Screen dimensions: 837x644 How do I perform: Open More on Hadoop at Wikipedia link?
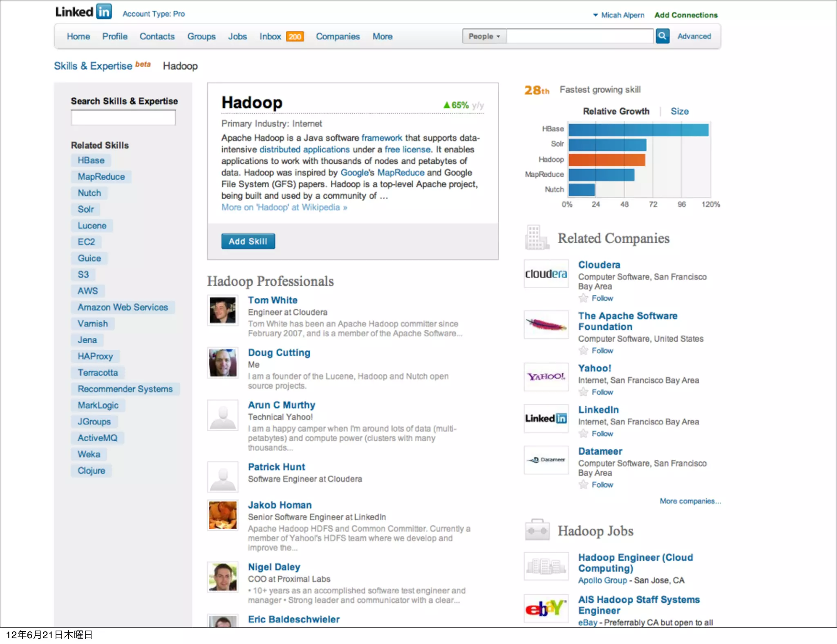[x=284, y=208]
